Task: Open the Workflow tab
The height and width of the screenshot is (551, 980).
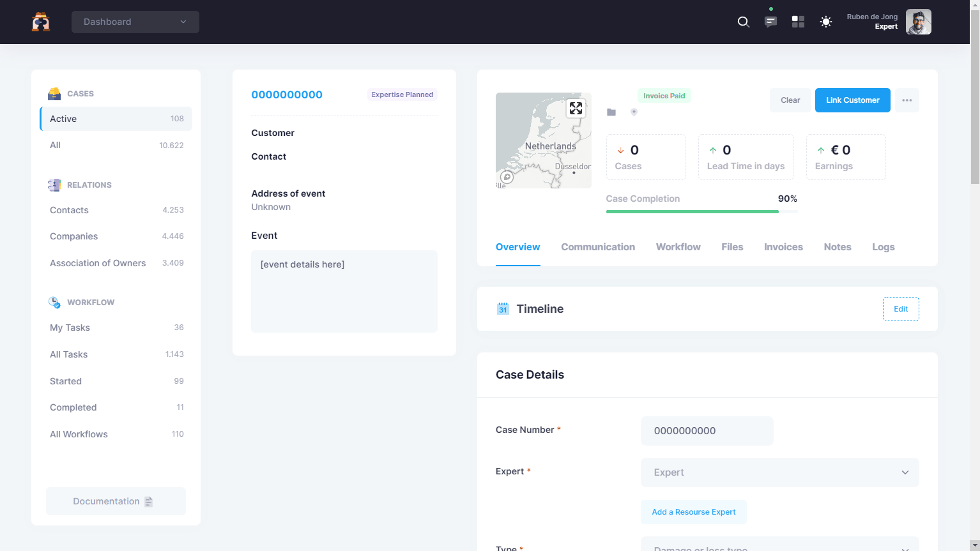Action: (x=678, y=247)
